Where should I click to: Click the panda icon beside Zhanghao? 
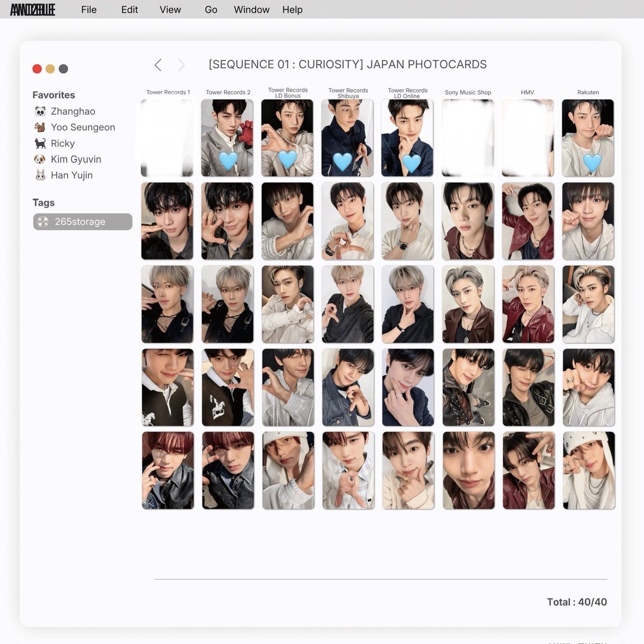point(40,112)
